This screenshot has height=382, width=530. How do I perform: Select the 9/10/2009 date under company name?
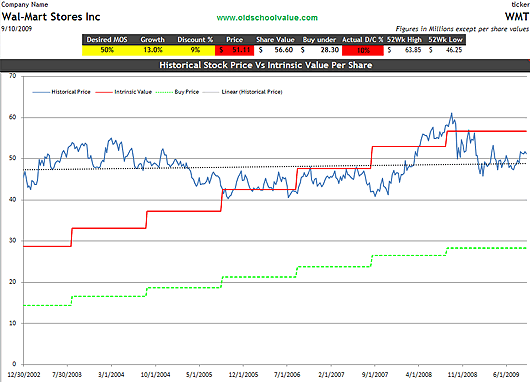[17, 29]
